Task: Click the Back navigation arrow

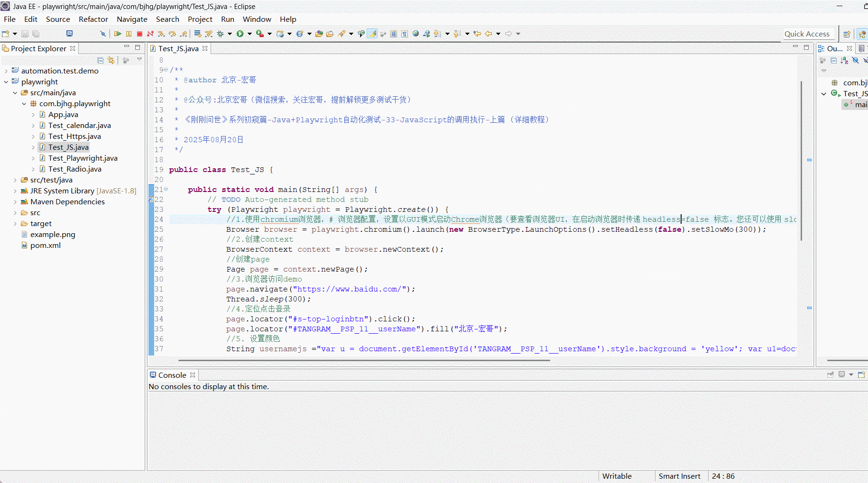Action: [x=489, y=34]
